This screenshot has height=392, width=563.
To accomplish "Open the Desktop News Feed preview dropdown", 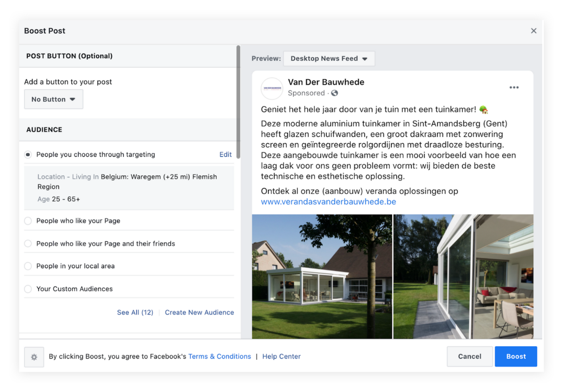I will pyautogui.click(x=329, y=59).
